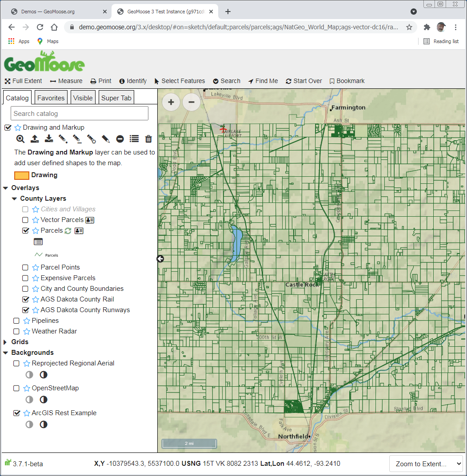Screen dimensions: 467x476
Task: Click the trash icon to clear drawings
Action: click(148, 139)
